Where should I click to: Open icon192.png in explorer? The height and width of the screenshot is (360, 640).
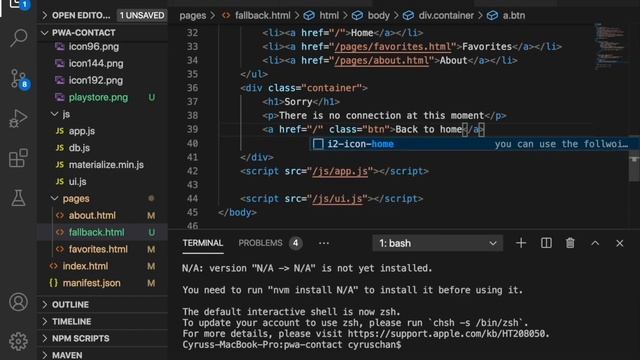(96, 80)
